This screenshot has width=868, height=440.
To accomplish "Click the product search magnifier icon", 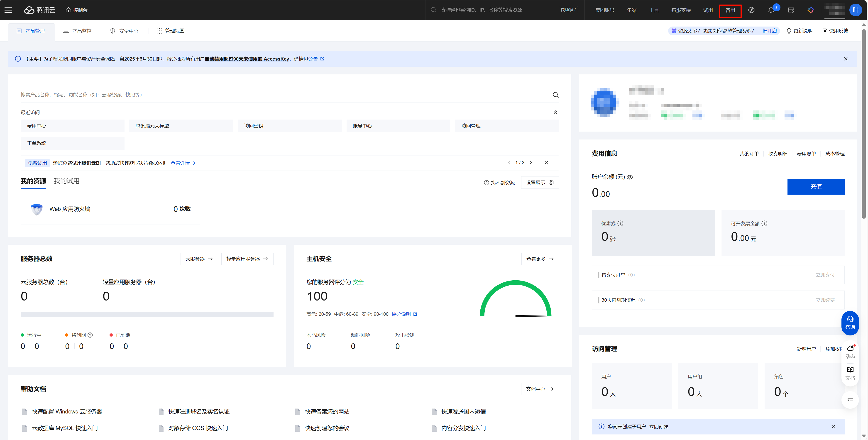I will click(x=555, y=95).
